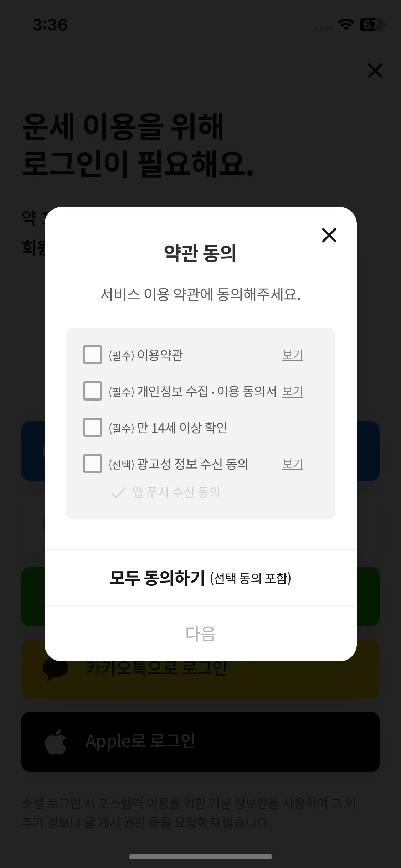Select the (선택) 광고성 정보 수신 동의 checkbox
The height and width of the screenshot is (868, 401).
coord(93,464)
